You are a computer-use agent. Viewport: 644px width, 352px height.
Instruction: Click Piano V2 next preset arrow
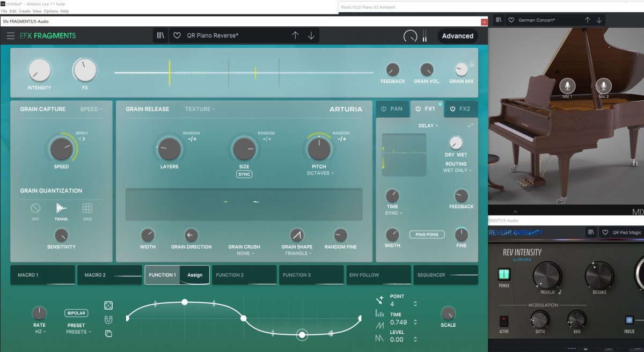[599, 20]
